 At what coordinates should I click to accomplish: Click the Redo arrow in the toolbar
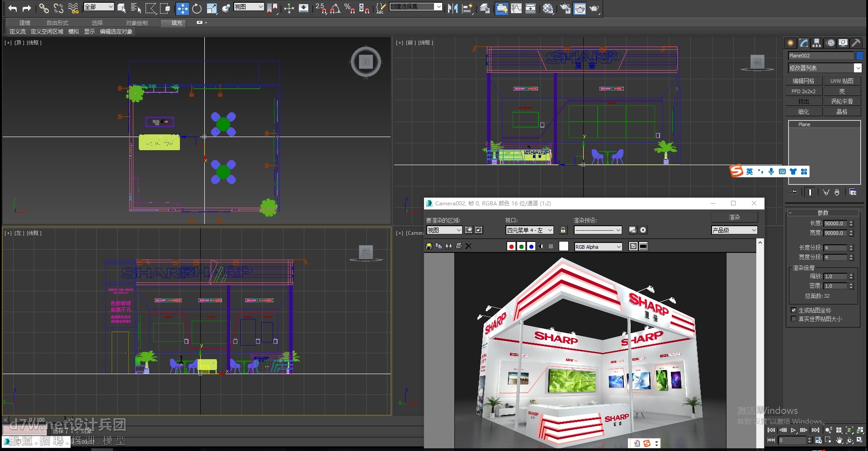pyautogui.click(x=27, y=8)
